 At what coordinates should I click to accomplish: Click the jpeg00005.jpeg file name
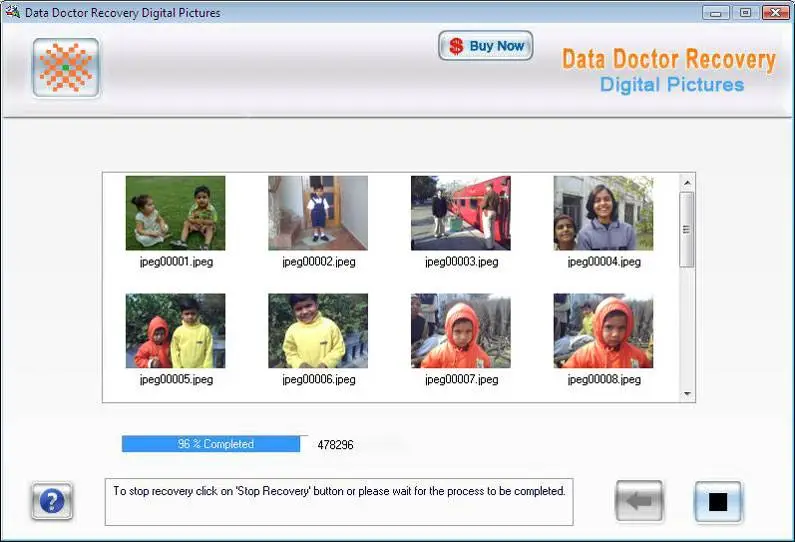click(176, 380)
